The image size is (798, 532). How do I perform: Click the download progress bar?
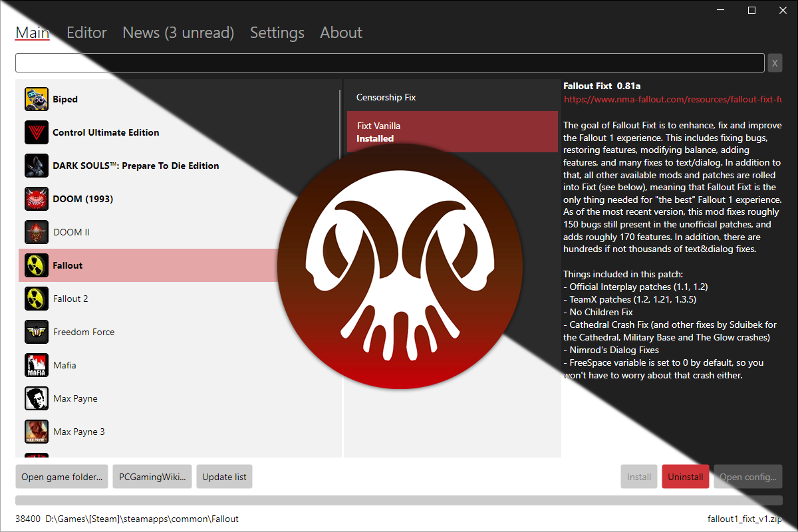[399, 500]
